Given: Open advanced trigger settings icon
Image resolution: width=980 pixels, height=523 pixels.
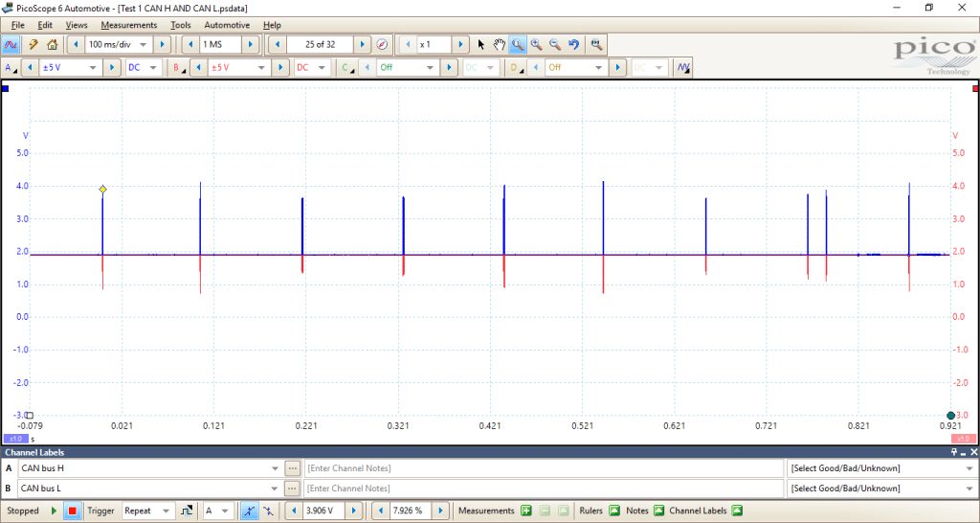Looking at the screenshot, I should [187, 511].
